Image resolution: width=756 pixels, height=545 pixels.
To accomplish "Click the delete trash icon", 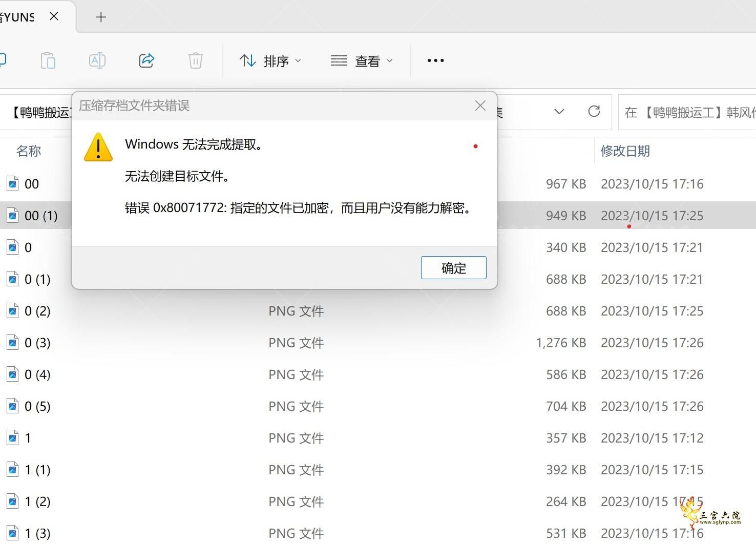I will [x=196, y=60].
